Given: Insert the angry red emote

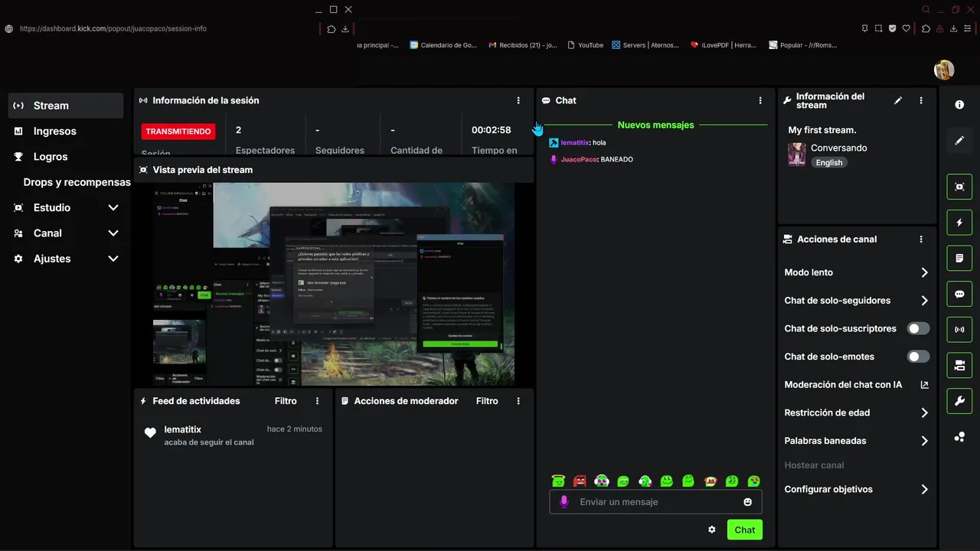Looking at the screenshot, I should pyautogui.click(x=580, y=481).
